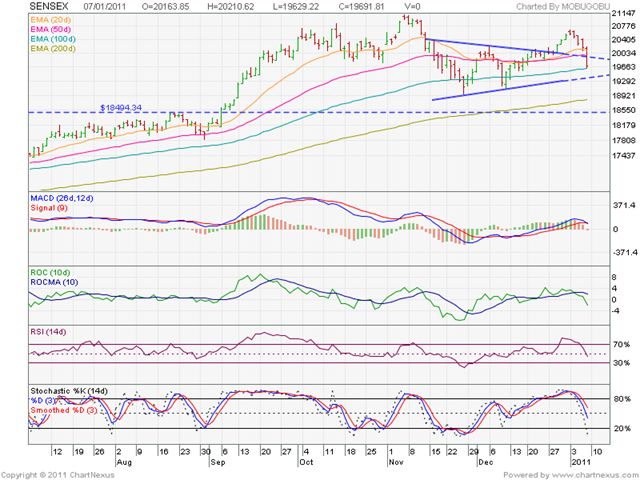Click the 371.4 MACD axis value
Viewport: 640px width, 480px height.
pyautogui.click(x=624, y=205)
